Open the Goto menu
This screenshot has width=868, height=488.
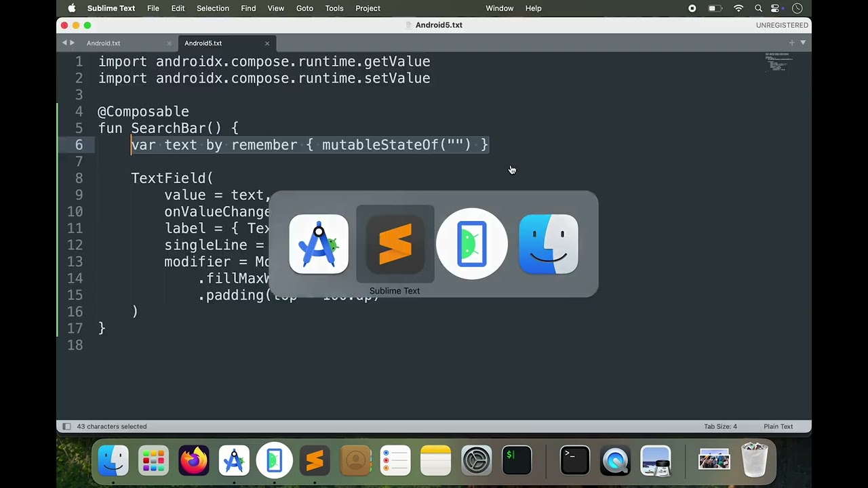[304, 8]
